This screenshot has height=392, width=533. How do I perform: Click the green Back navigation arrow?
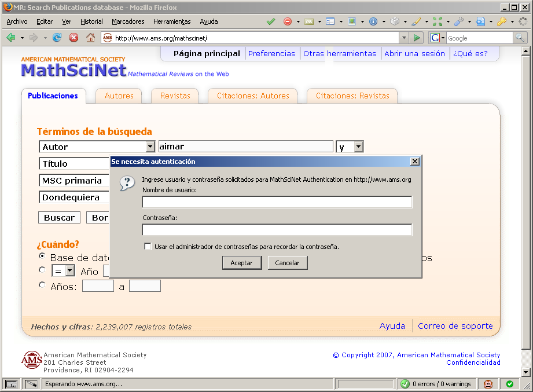tap(11, 38)
